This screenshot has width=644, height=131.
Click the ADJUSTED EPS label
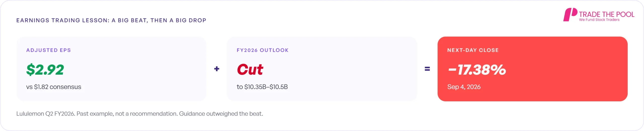coord(49,50)
